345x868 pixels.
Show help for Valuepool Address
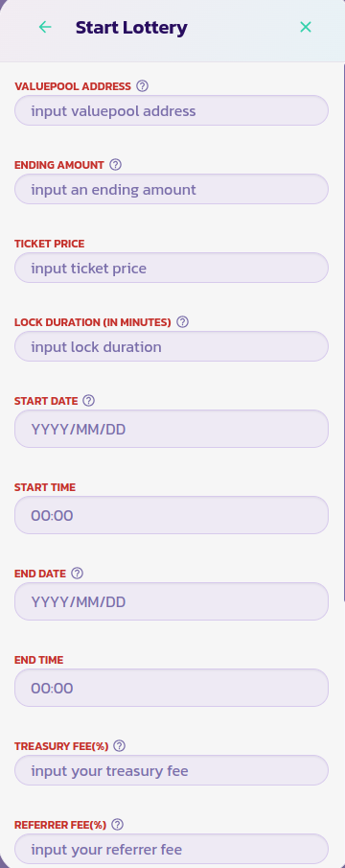(142, 85)
